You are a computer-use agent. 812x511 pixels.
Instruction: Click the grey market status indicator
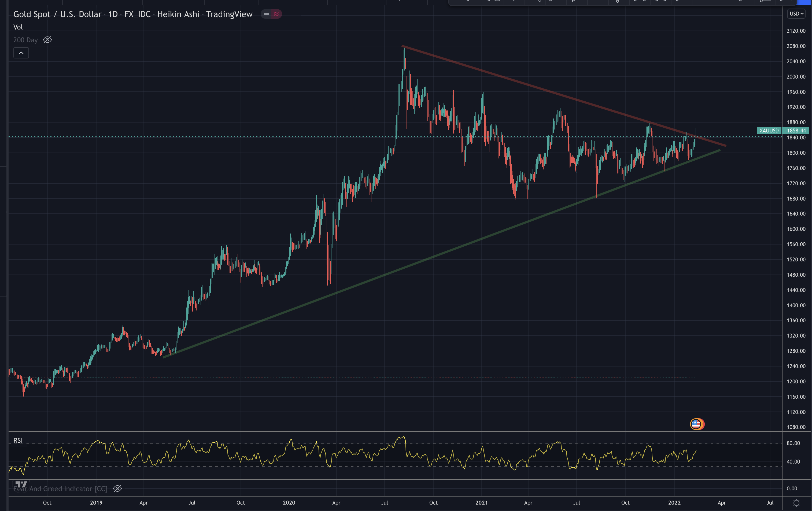point(266,14)
